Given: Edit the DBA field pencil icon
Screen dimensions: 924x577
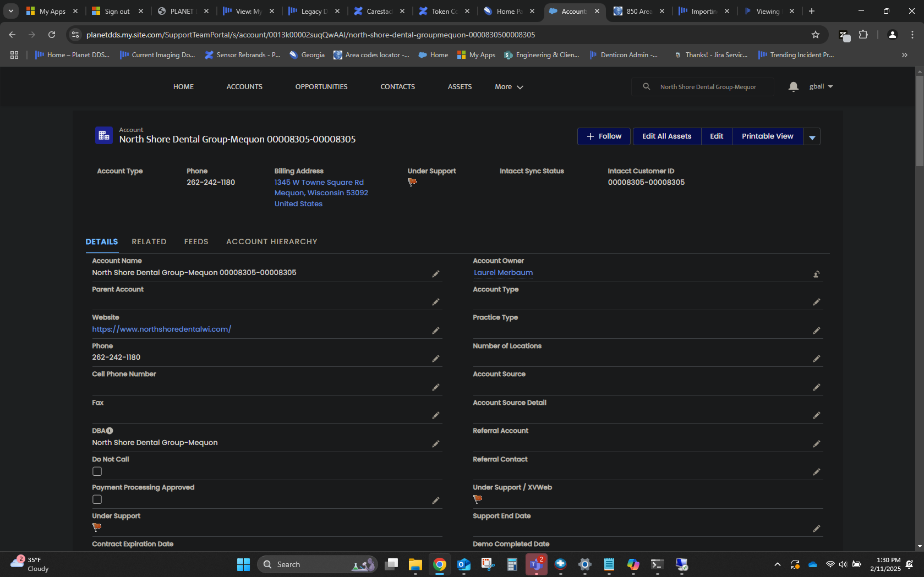Looking at the screenshot, I should click(x=436, y=444).
